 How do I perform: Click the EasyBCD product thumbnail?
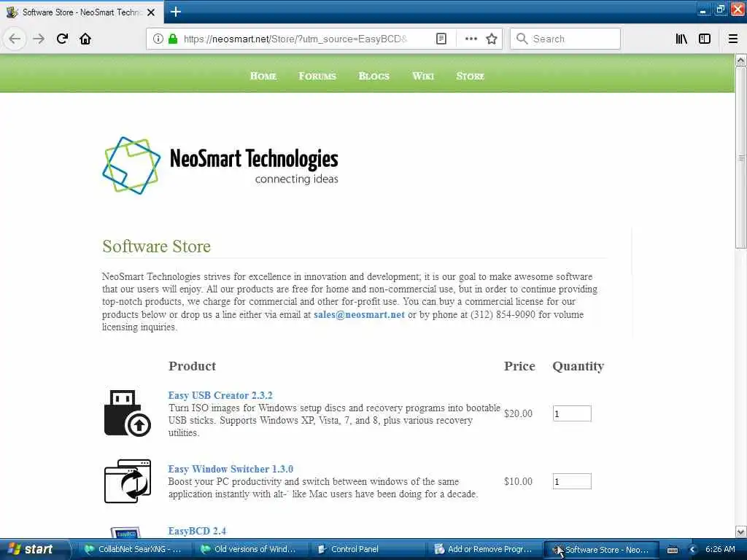click(x=125, y=532)
